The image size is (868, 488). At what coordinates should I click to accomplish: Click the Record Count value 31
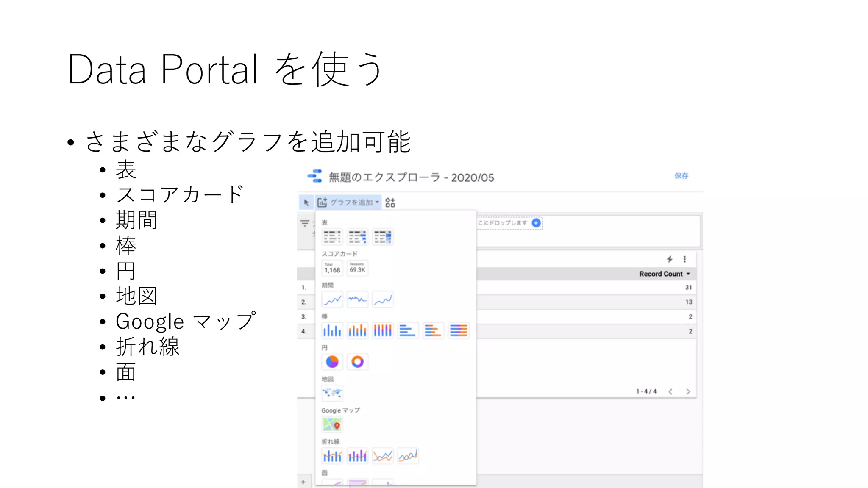tap(688, 287)
